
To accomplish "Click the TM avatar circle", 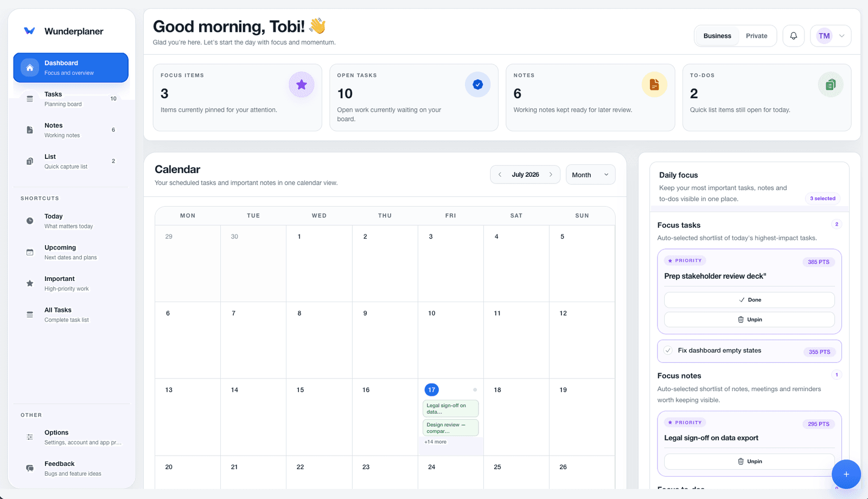I will click(x=824, y=36).
